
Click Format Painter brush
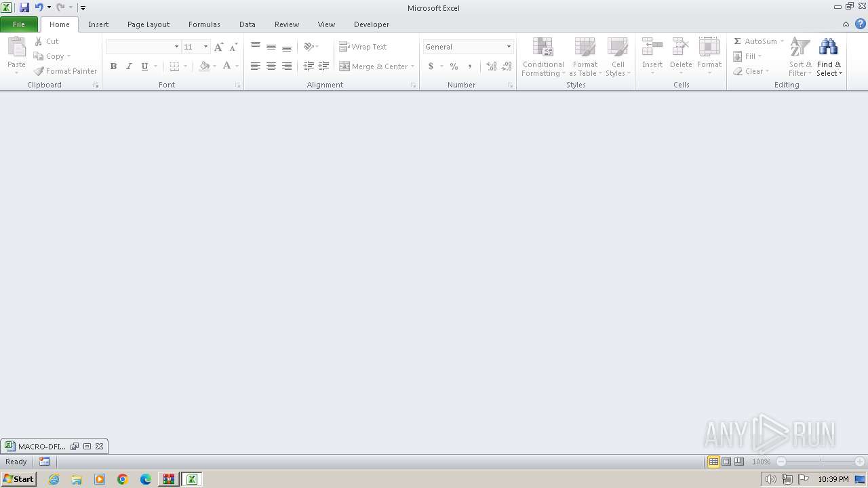coord(65,71)
